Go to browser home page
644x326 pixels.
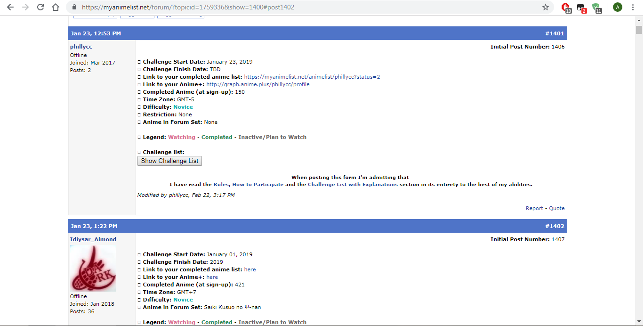coord(56,7)
